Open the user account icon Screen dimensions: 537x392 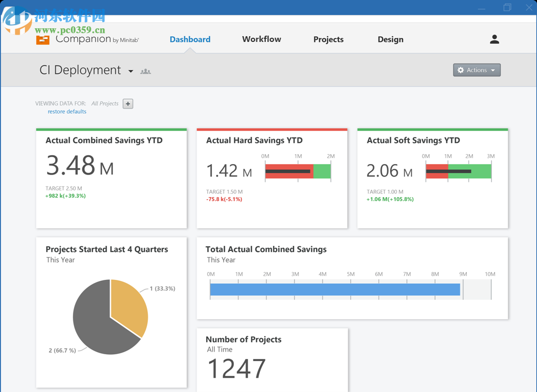coord(494,39)
